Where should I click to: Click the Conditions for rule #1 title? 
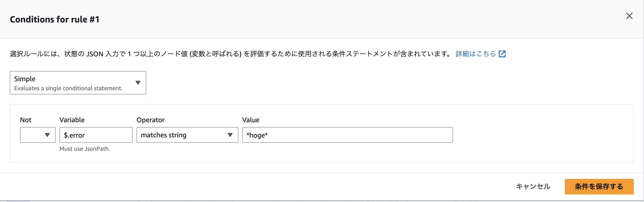point(55,19)
